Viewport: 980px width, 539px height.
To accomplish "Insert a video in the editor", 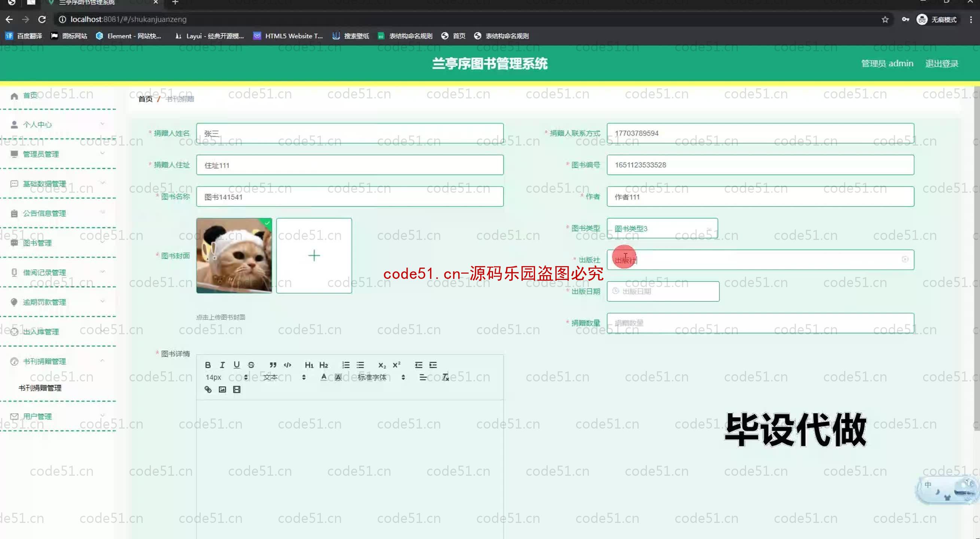I will 237,389.
